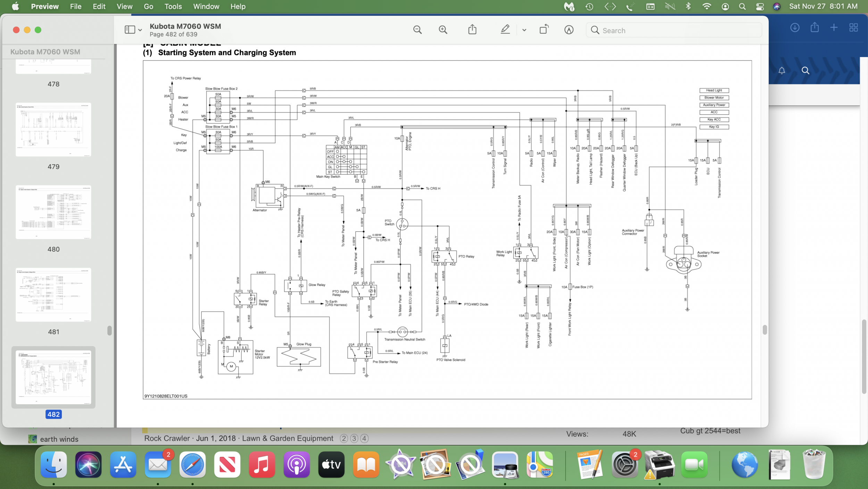
Task: Open System Preferences from the Dock
Action: (x=624, y=465)
